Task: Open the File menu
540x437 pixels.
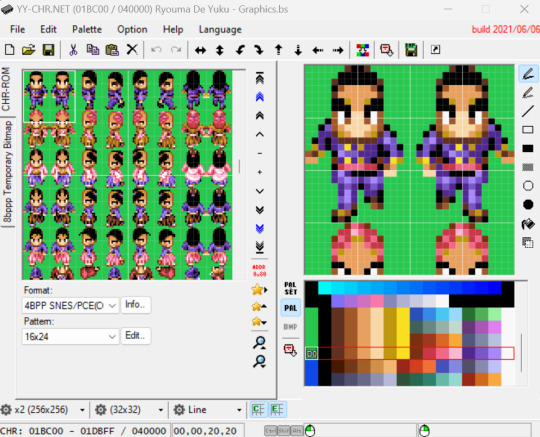Action: click(17, 30)
